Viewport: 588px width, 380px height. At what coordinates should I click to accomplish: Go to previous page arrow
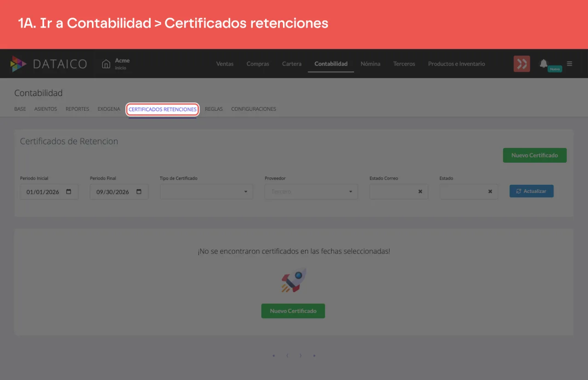click(x=287, y=355)
